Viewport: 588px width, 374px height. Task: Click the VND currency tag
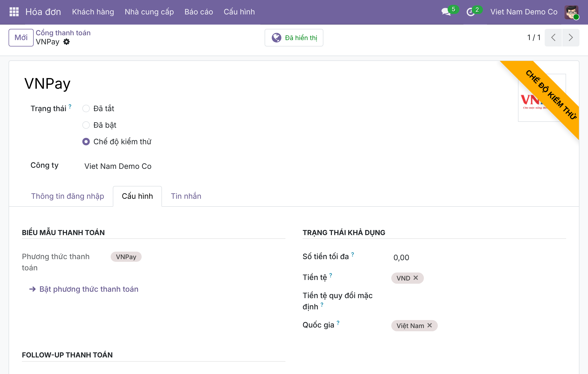pyautogui.click(x=403, y=278)
